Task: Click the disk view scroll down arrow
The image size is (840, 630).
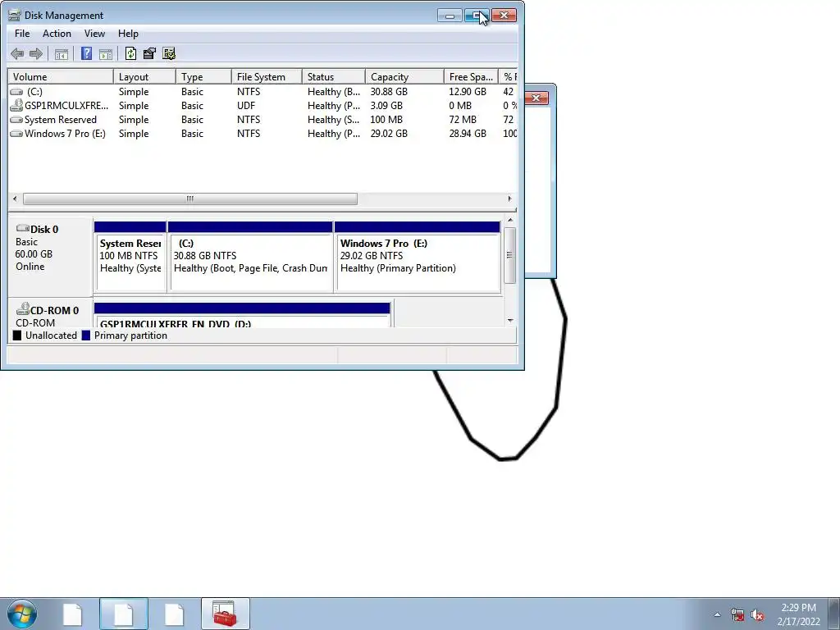Action: tap(510, 321)
